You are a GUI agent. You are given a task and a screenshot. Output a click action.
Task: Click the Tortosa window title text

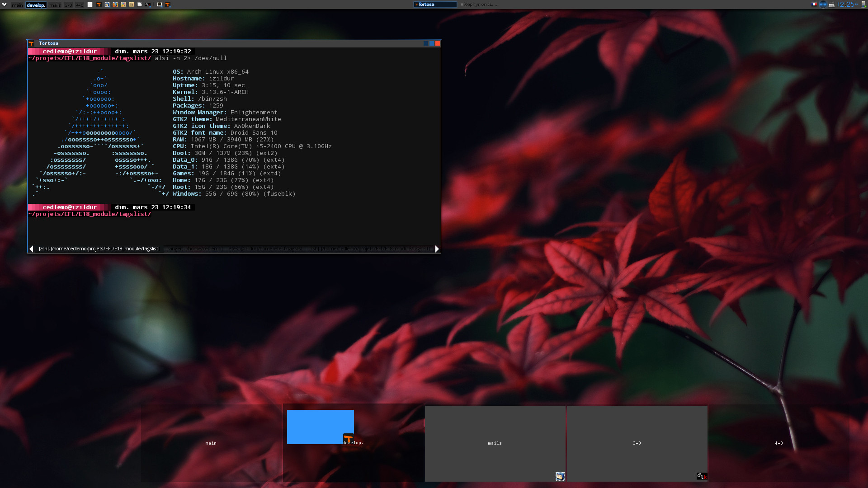48,43
